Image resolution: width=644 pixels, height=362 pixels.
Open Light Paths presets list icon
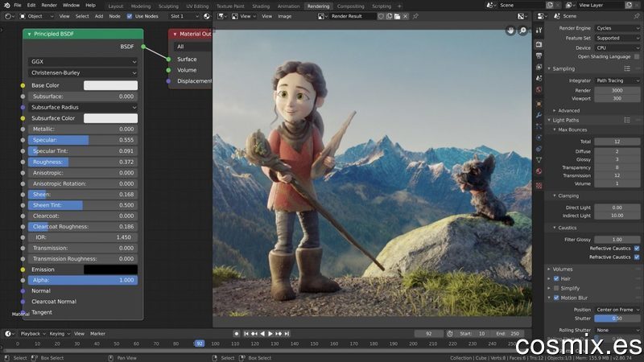[x=627, y=120]
